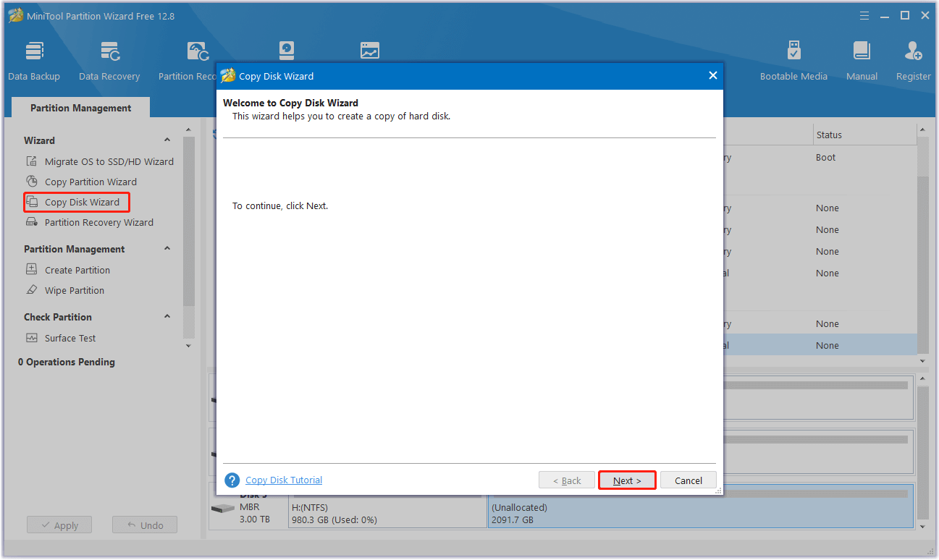Image resolution: width=939 pixels, height=560 pixels.
Task: Launch Migrate OS to SSD/HD Wizard
Action: point(100,161)
